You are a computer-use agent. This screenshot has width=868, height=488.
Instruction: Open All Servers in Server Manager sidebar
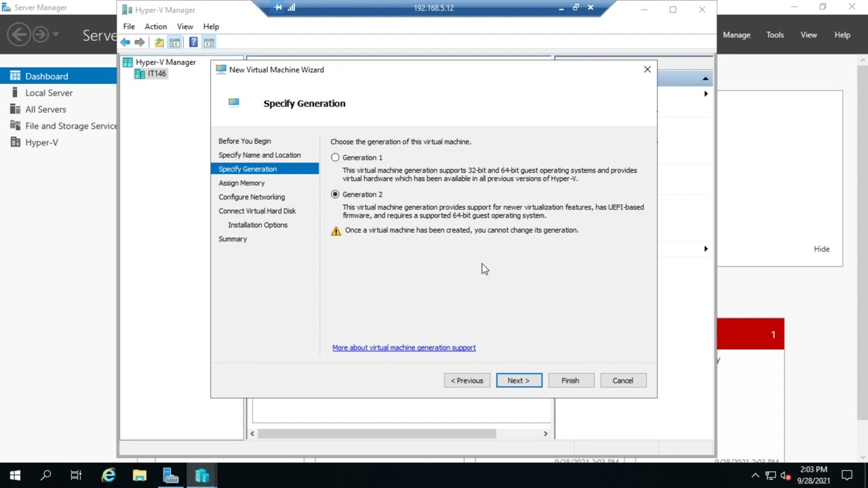(x=45, y=109)
